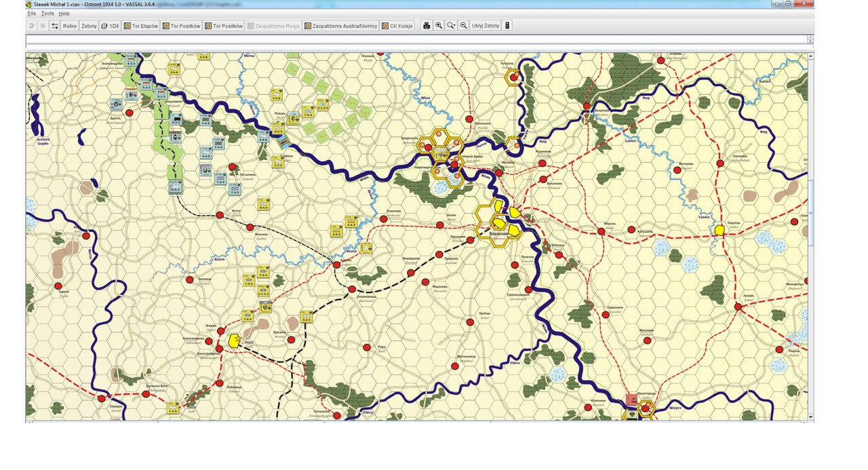Click the Wkra river label

point(425,98)
